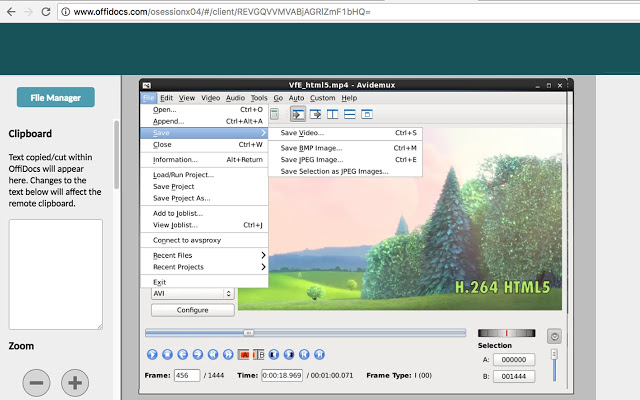Image resolution: width=640 pixels, height=400 pixels.
Task: Open the AVI format dropdown
Action: coord(193,293)
